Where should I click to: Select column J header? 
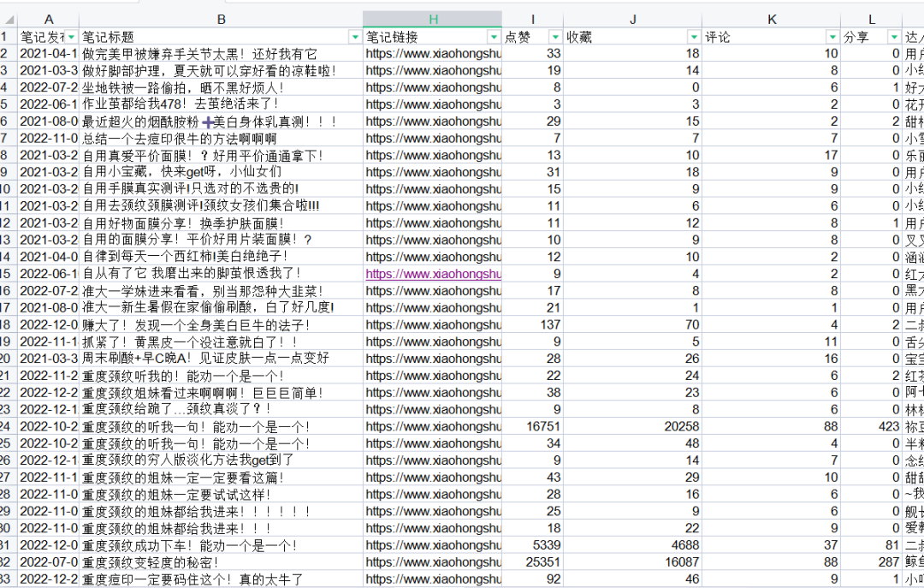(x=633, y=20)
